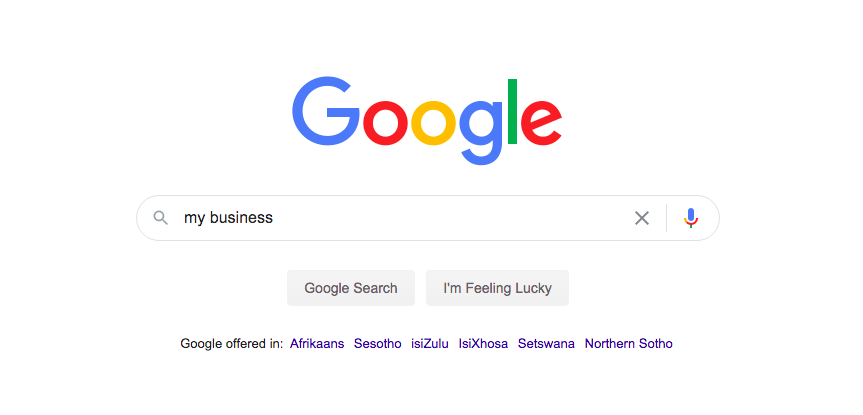Click the "Google offered in:" label
863x415 pixels.
coord(231,344)
